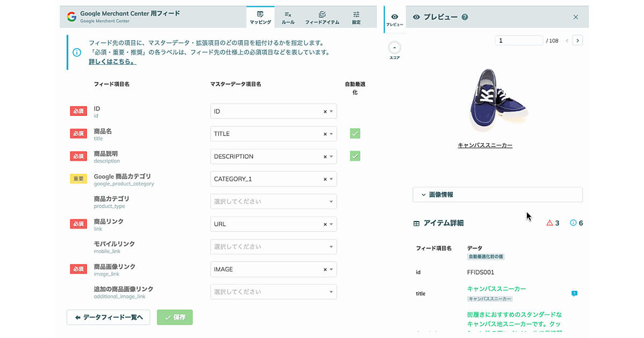Toggle auto-optimization checkbox for 商品説明
The image size is (644, 338).
tap(355, 156)
